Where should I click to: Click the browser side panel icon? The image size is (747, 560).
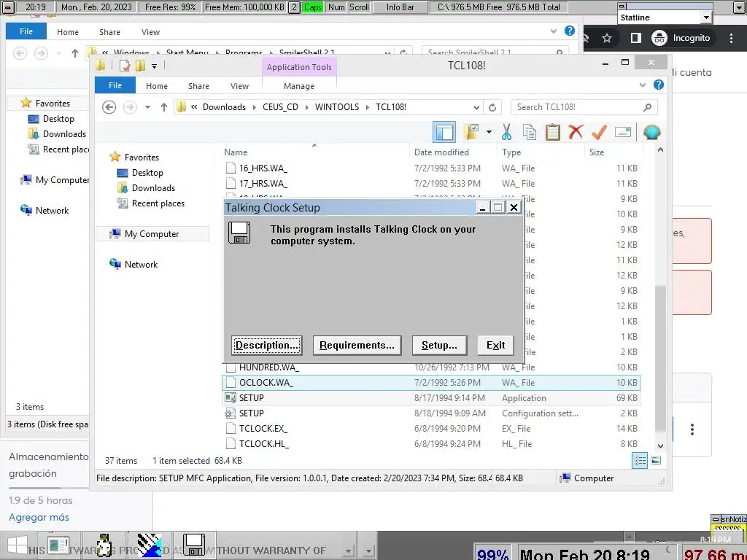pos(635,38)
